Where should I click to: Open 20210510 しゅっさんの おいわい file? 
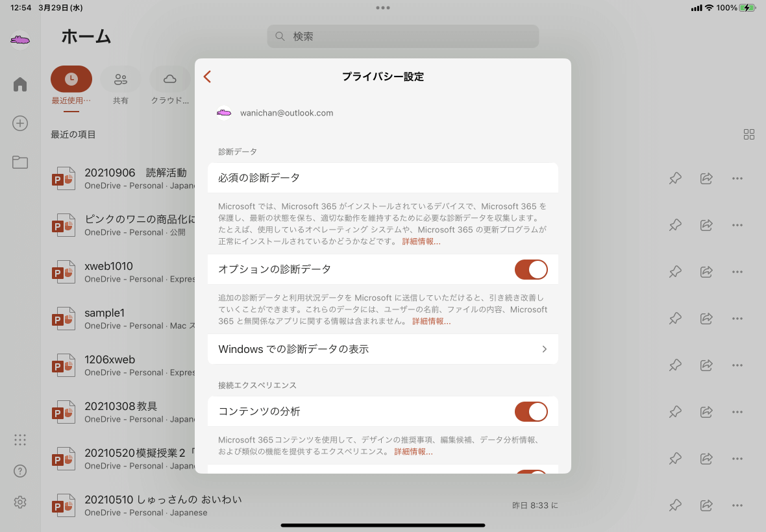[163, 500]
